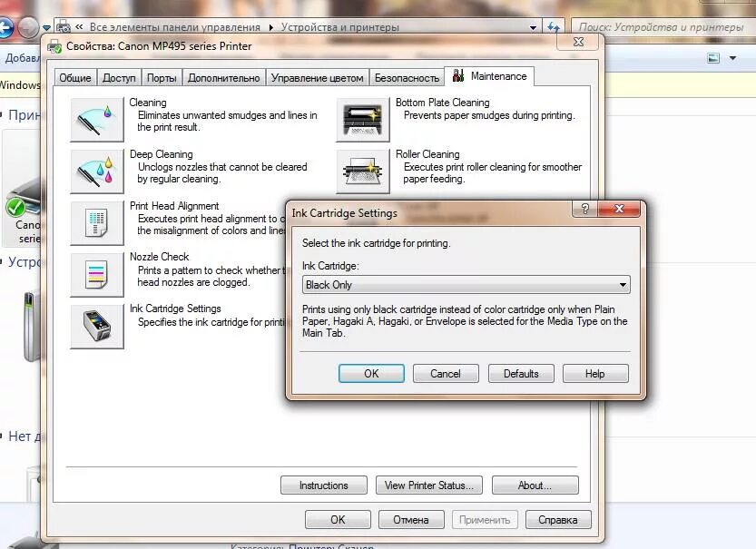Start Deep Cleaning via its icon
756x549 pixels.
click(97, 172)
